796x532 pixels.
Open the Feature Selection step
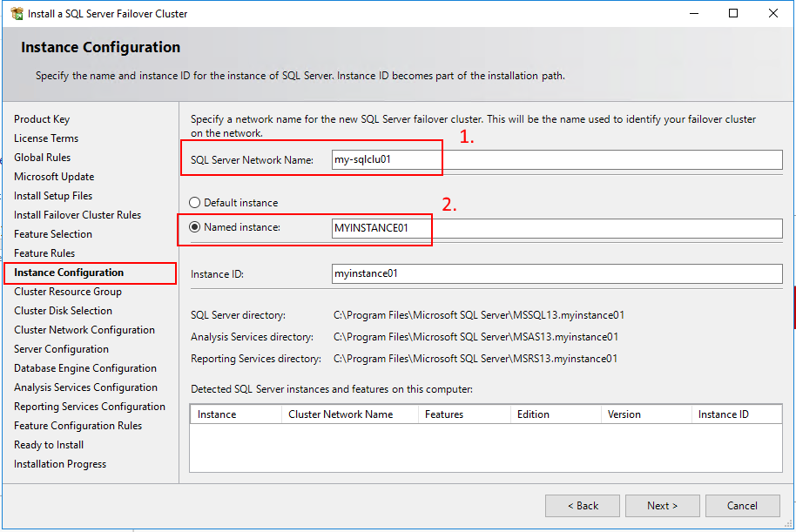(x=53, y=234)
